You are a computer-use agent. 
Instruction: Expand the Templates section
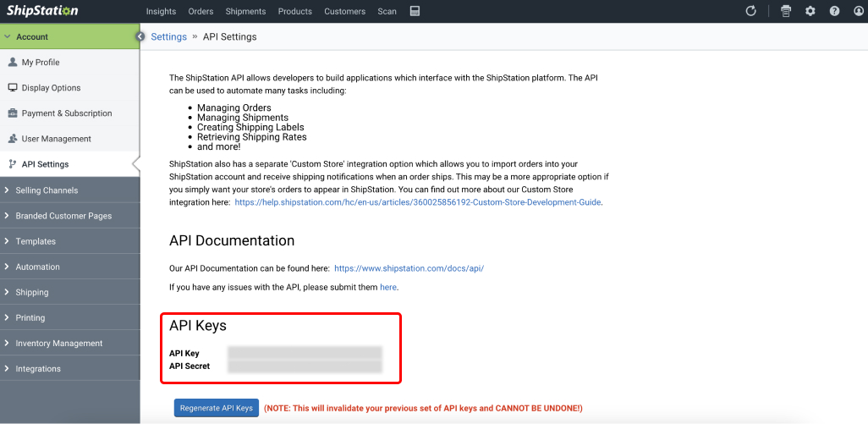69,241
